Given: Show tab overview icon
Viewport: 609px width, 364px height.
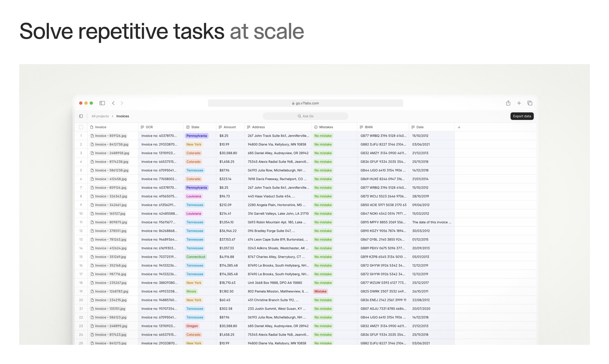Looking at the screenshot, I should [530, 103].
